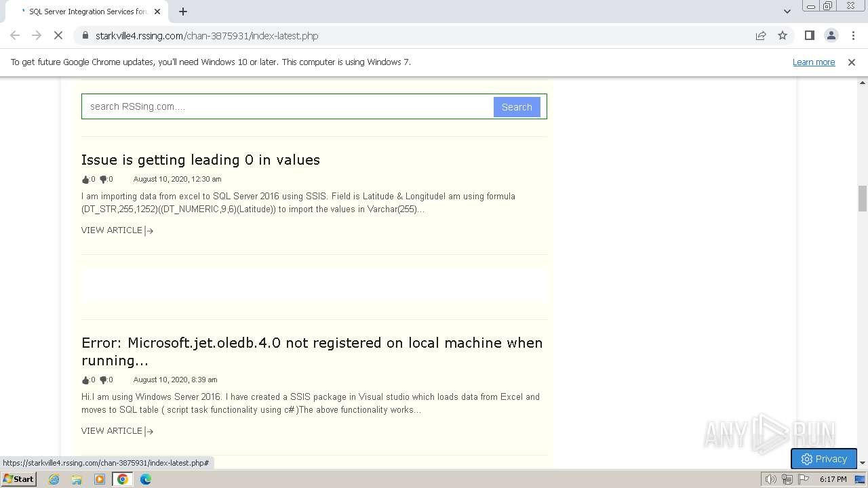The width and height of the screenshot is (868, 488).
Task: View article link under leading 0 post
Action: (117, 230)
